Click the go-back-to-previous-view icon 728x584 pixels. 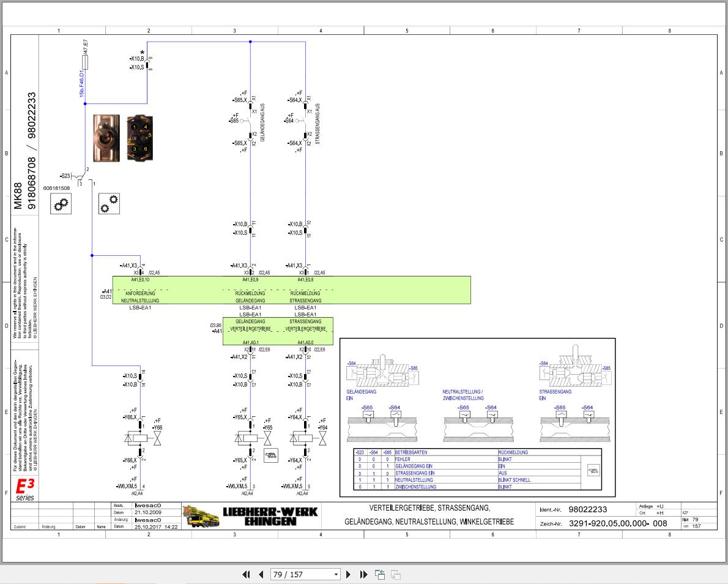[x=380, y=575]
